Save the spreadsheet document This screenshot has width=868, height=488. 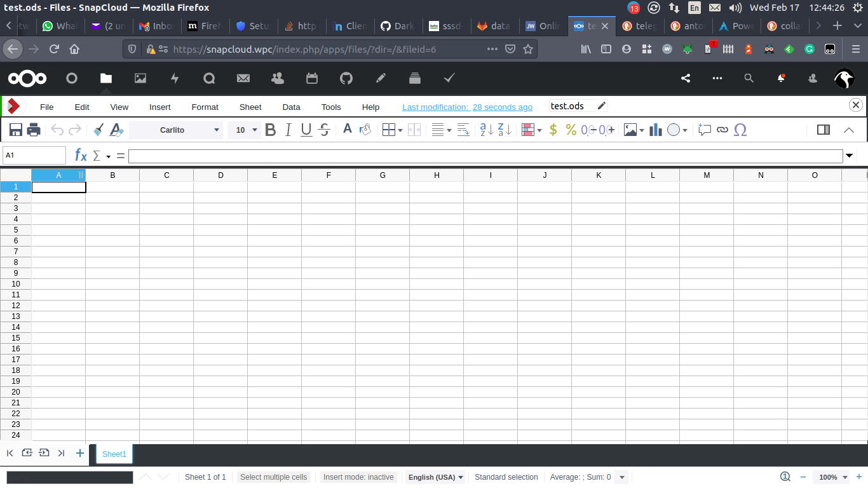(16, 130)
